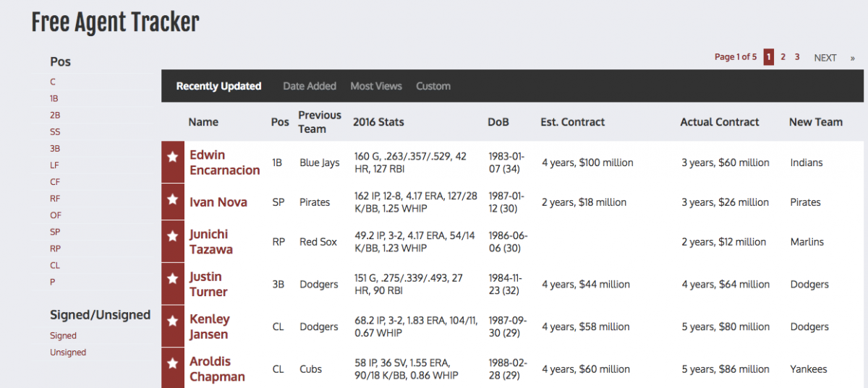
Task: Filter free agents by Signed status
Action: (x=63, y=336)
